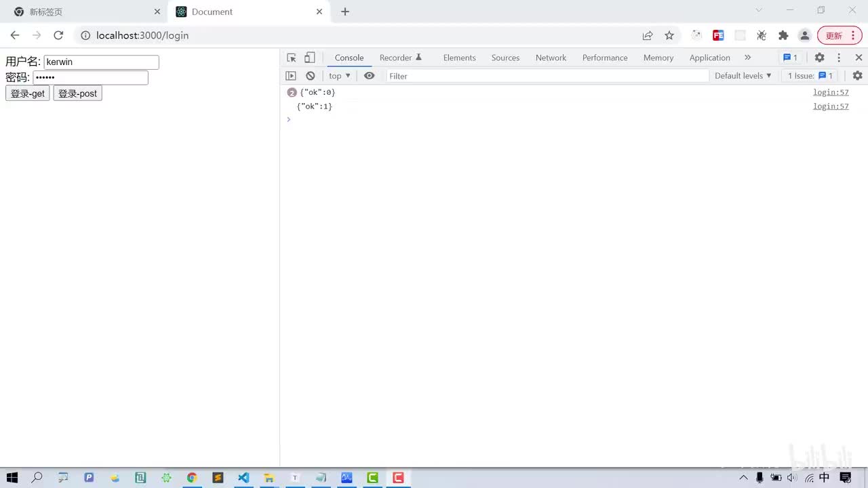Screen dimensions: 868x488
Task: Click the password input field
Action: tap(90, 78)
